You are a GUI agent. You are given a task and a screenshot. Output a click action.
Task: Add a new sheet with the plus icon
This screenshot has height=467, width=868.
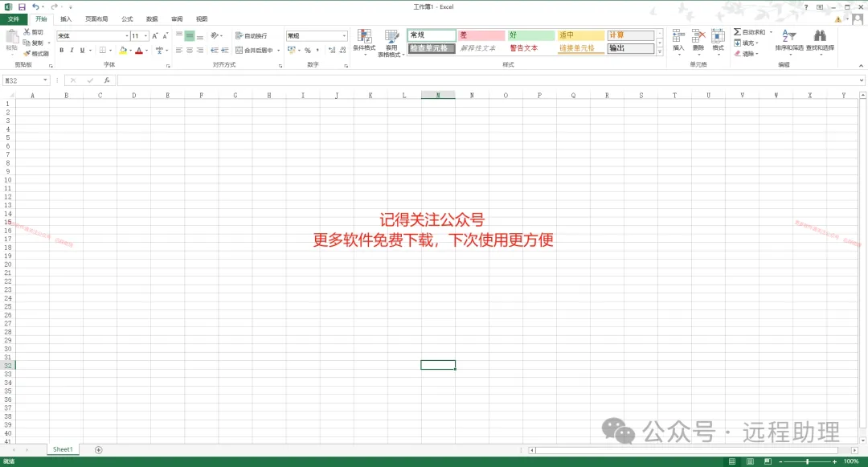(99, 450)
